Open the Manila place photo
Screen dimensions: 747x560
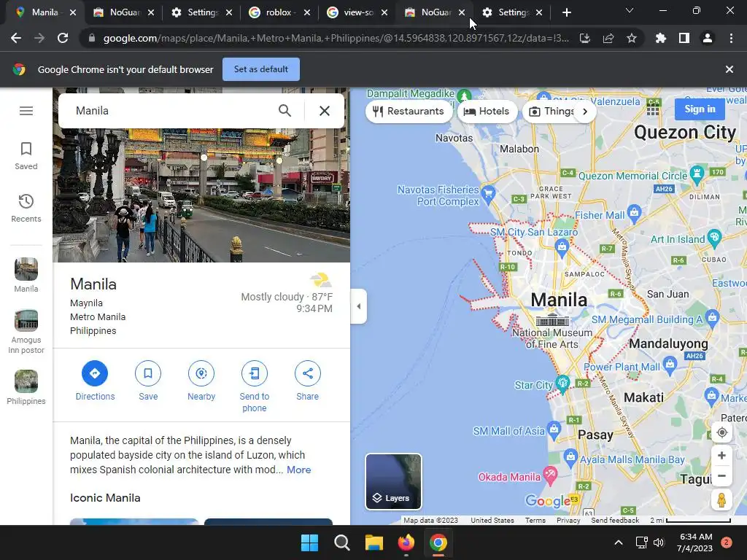pos(201,195)
